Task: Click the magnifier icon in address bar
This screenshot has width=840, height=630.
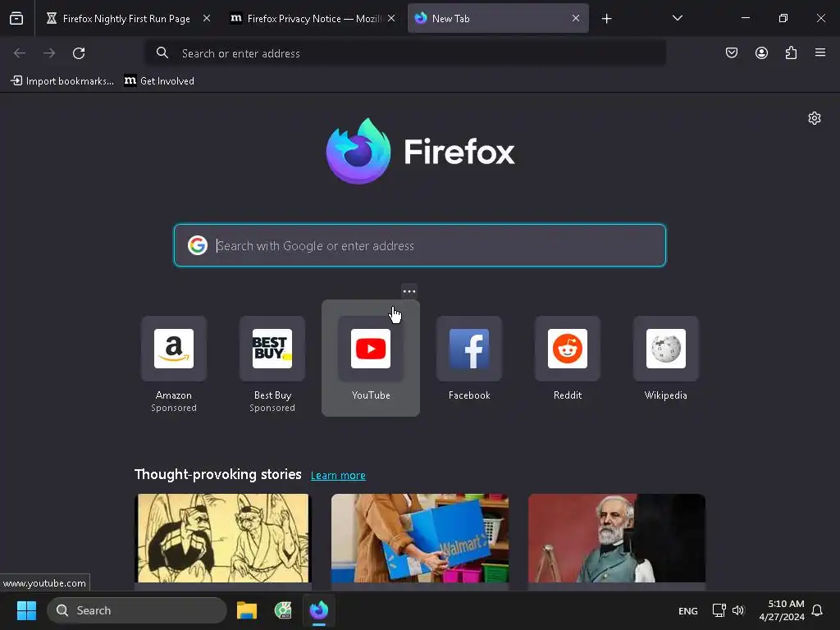Action: [x=162, y=53]
